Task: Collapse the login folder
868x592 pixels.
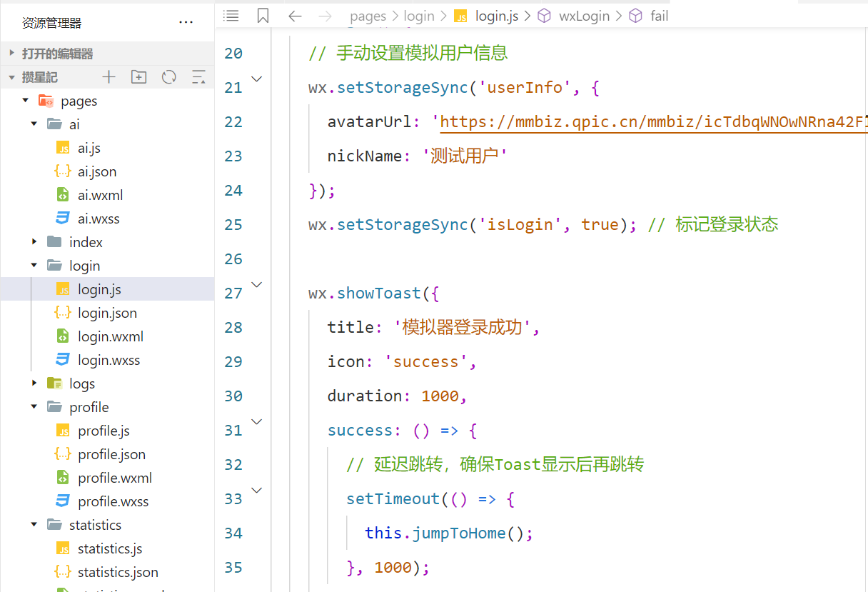Action: tap(34, 266)
